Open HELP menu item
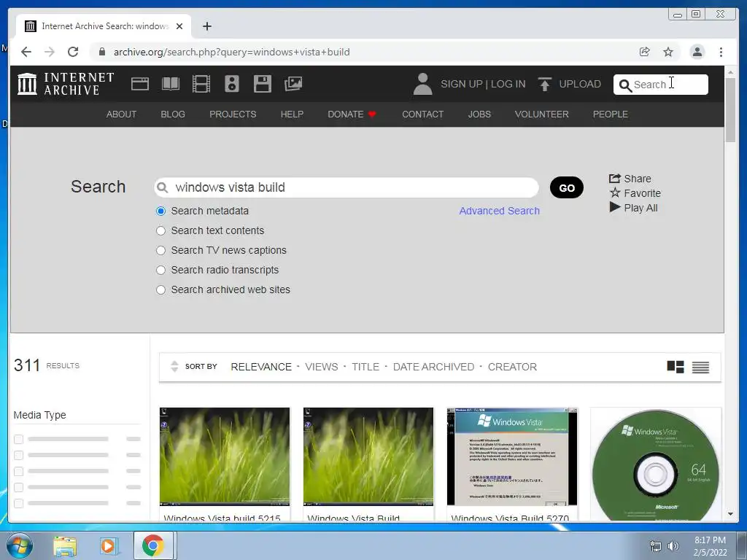This screenshot has height=560, width=747. point(292,114)
